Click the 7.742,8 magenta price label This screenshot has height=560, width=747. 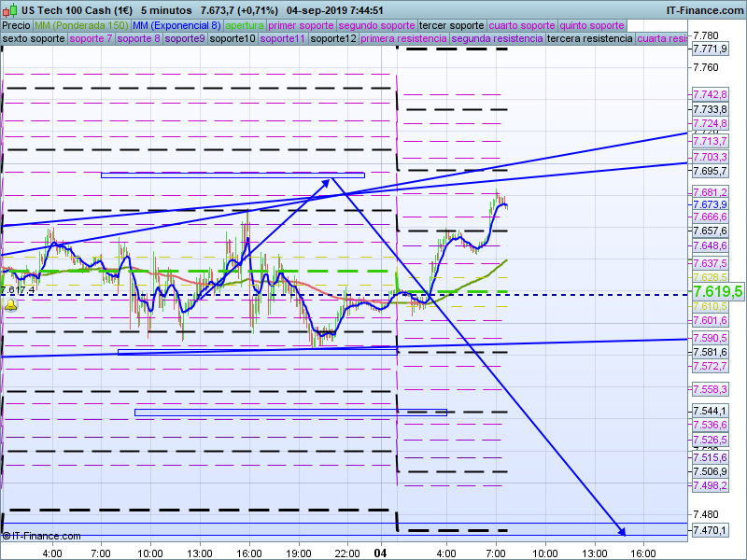pyautogui.click(x=710, y=95)
